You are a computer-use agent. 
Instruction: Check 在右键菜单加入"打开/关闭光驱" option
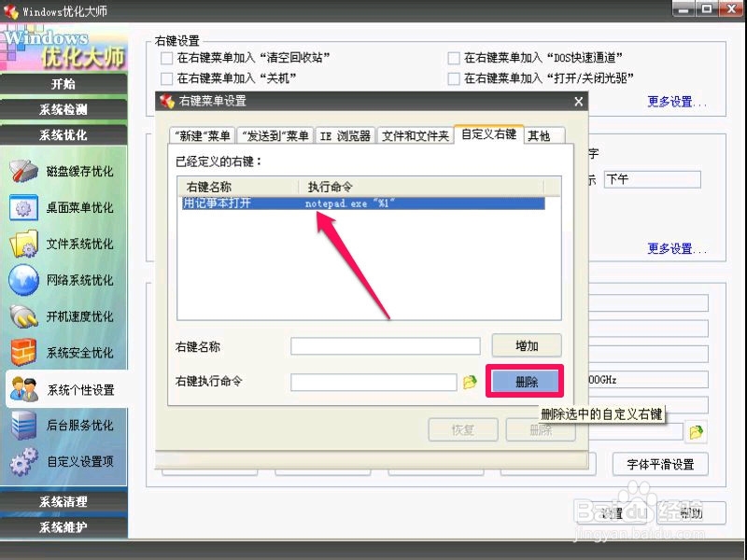pos(454,78)
